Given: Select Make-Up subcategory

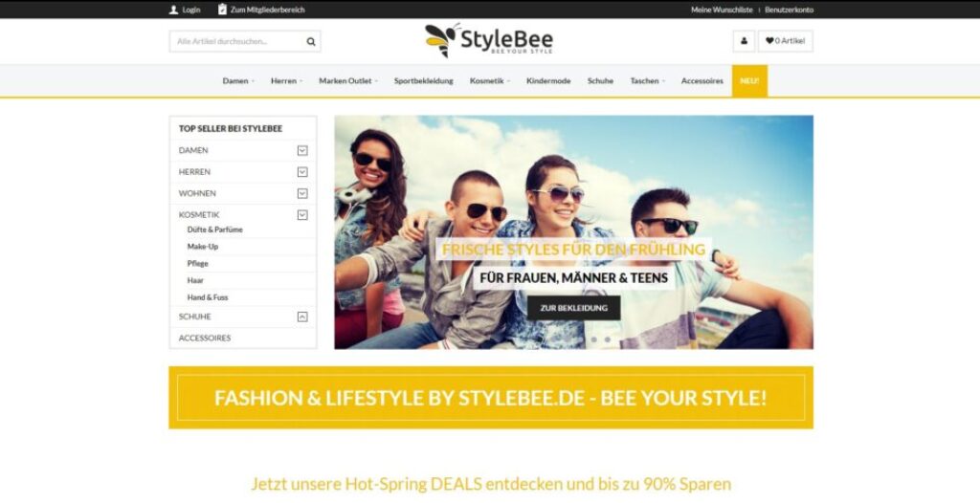Looking at the screenshot, I should (203, 246).
